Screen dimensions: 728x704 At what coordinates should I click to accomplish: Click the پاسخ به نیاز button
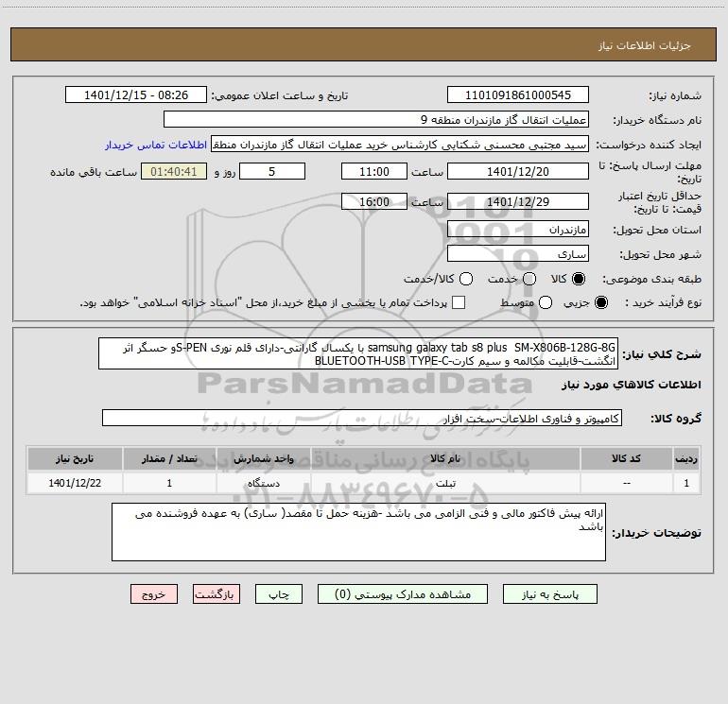(x=550, y=594)
